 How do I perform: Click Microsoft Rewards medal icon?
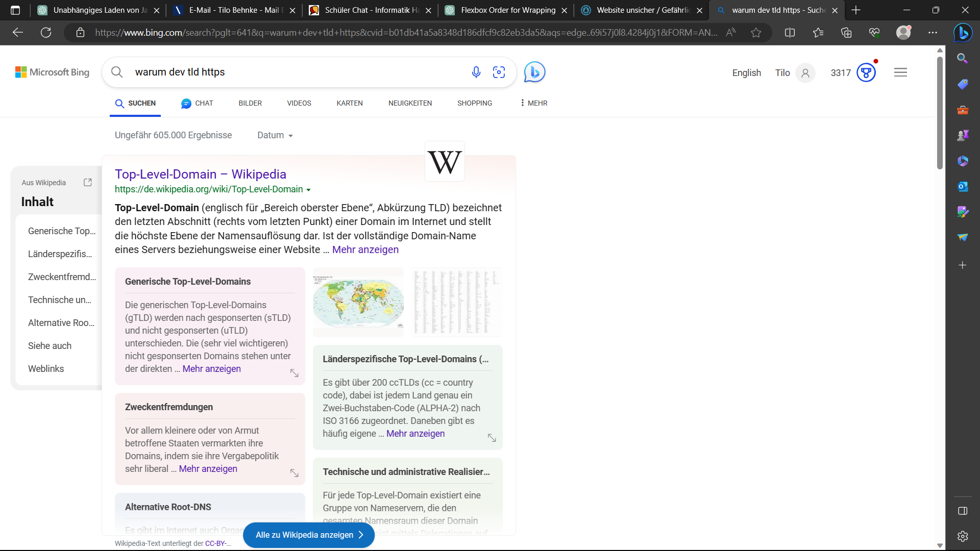tap(866, 72)
